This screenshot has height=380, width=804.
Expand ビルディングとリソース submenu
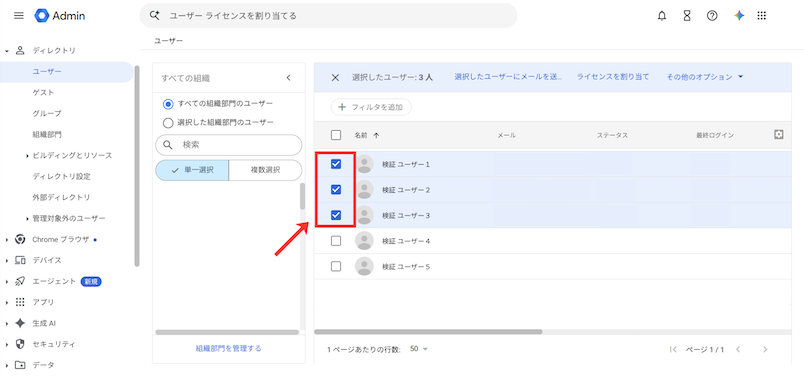tap(27, 156)
